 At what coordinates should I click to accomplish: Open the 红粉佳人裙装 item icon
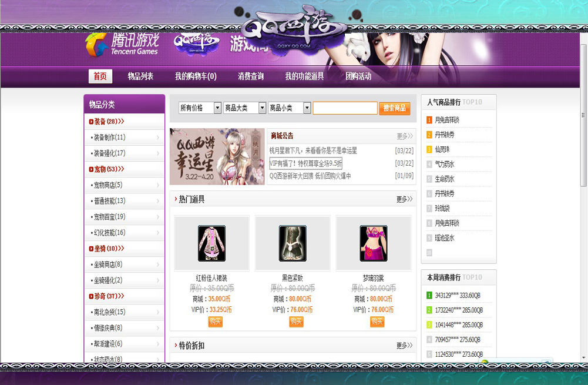(x=211, y=243)
